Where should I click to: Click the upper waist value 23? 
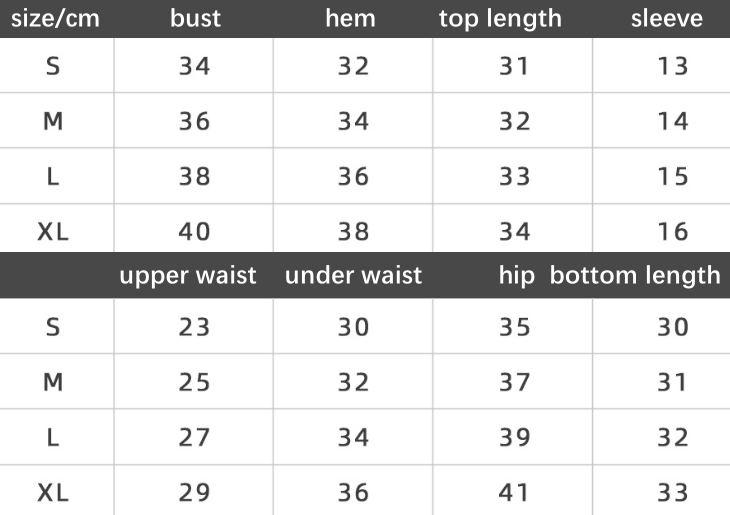point(195,327)
